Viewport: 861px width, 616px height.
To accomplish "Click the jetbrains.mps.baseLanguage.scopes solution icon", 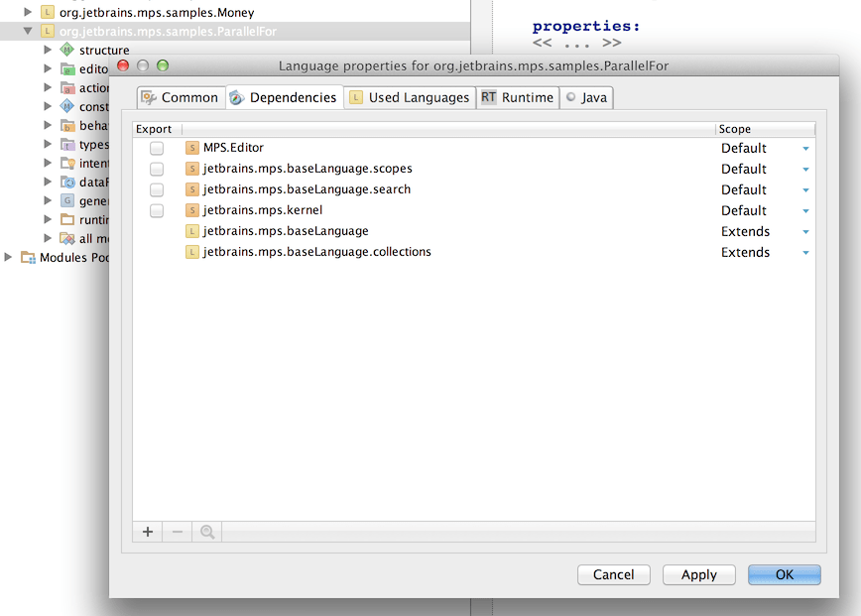I will (191, 169).
